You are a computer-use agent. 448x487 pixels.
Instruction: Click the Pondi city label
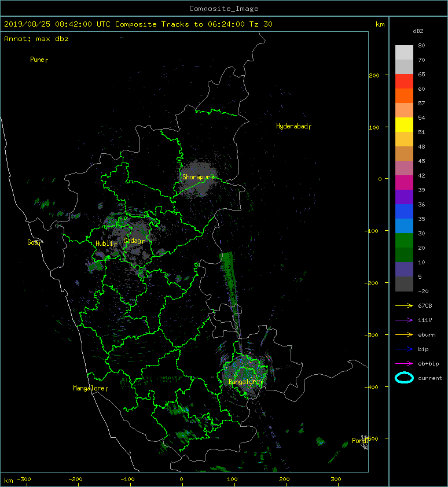pyautogui.click(x=361, y=441)
